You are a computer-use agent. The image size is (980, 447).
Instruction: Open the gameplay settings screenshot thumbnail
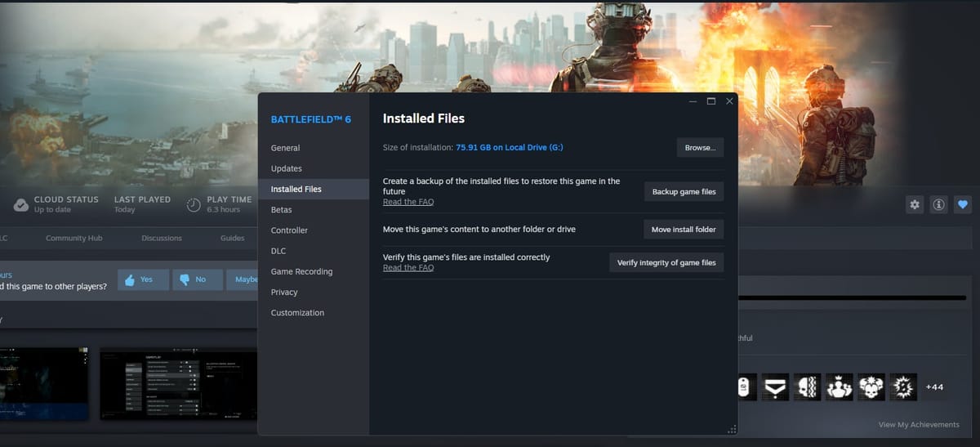coord(178,383)
